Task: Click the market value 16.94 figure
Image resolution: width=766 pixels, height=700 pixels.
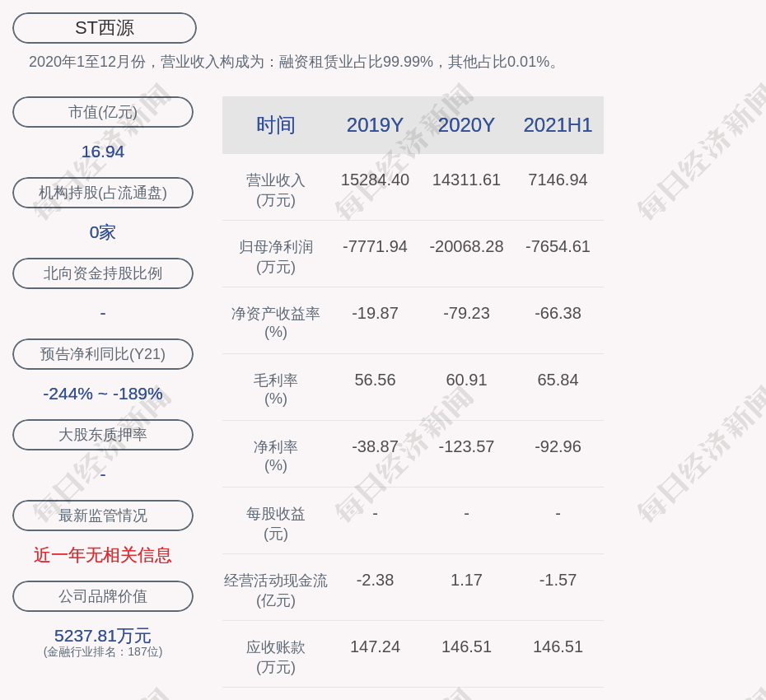Action: tap(103, 152)
